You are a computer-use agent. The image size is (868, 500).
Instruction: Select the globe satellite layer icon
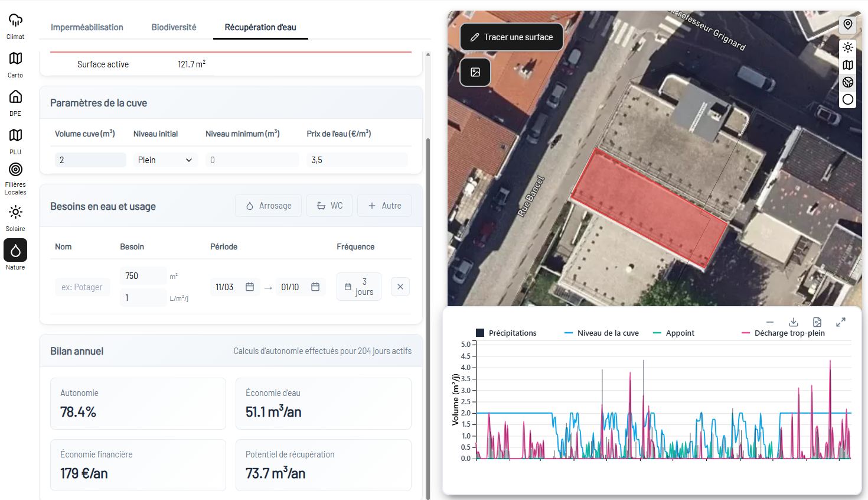848,82
